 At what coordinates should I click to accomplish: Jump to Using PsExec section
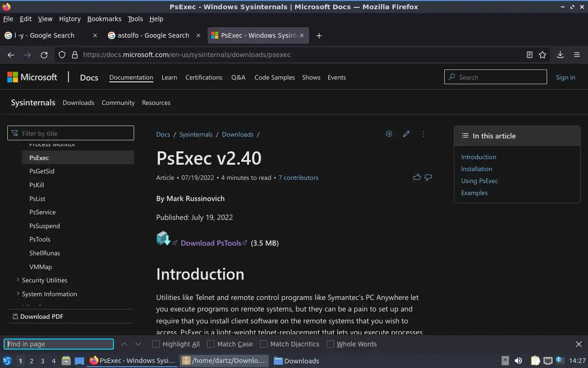pos(480,181)
